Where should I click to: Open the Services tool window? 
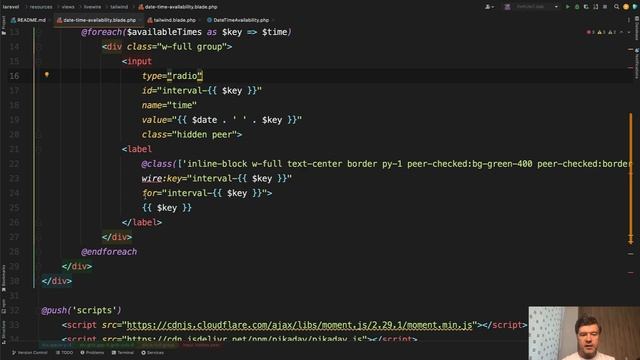click(x=152, y=353)
